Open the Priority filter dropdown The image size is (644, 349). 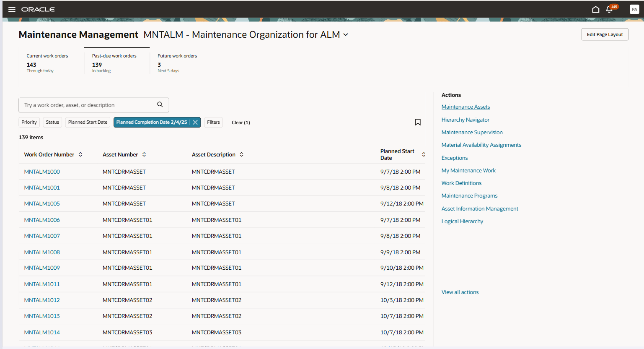tap(29, 122)
